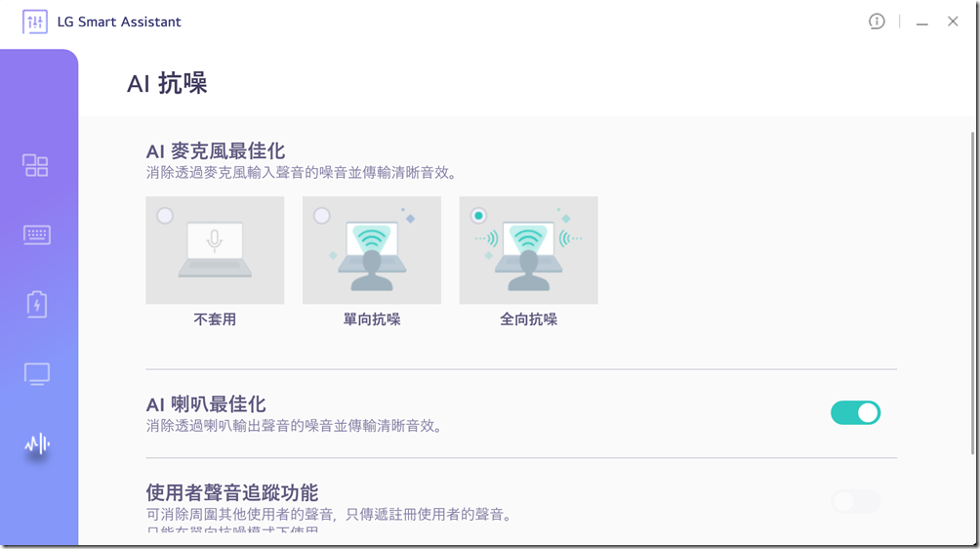The image size is (980, 549).
Task: Click the 不套用 label
Action: point(215,319)
